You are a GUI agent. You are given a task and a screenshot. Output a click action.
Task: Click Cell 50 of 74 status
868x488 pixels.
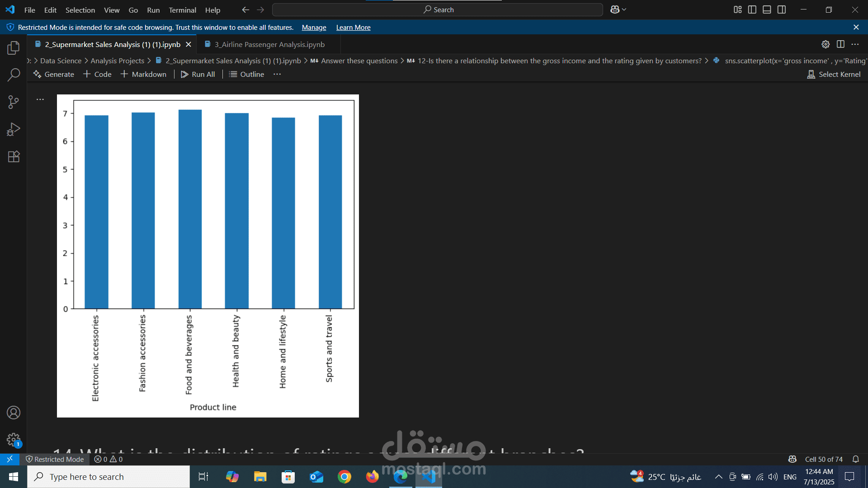tap(824, 459)
